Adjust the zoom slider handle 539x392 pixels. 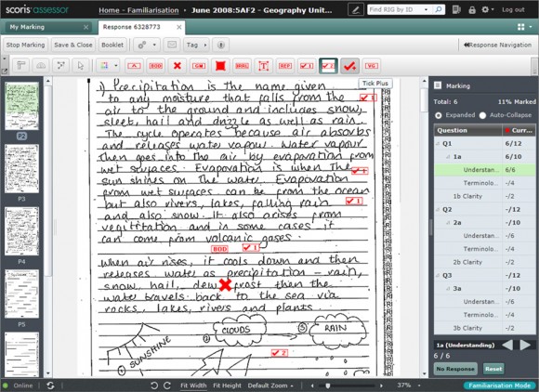328,385
